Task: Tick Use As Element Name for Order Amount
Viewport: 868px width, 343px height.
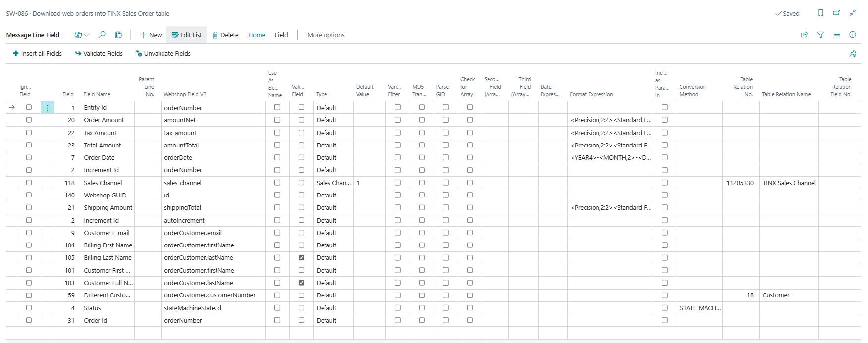Action: click(277, 120)
